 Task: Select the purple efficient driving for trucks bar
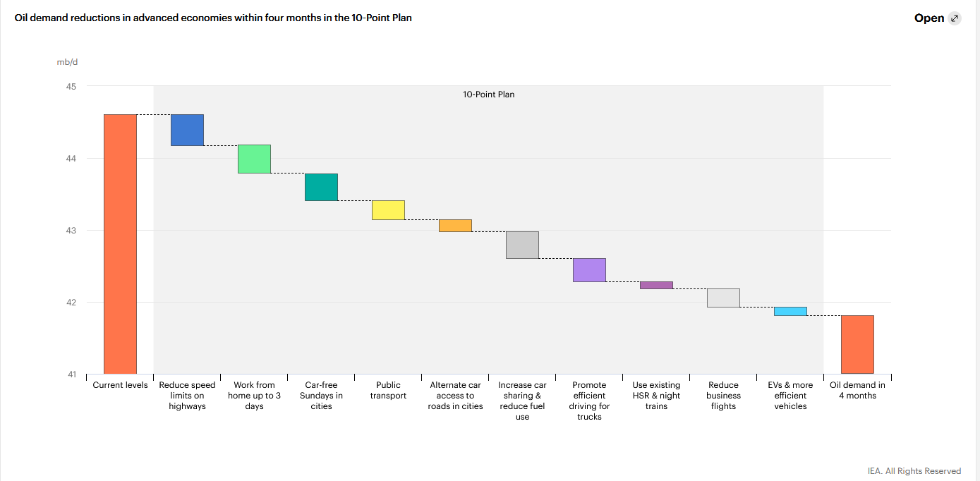click(589, 270)
